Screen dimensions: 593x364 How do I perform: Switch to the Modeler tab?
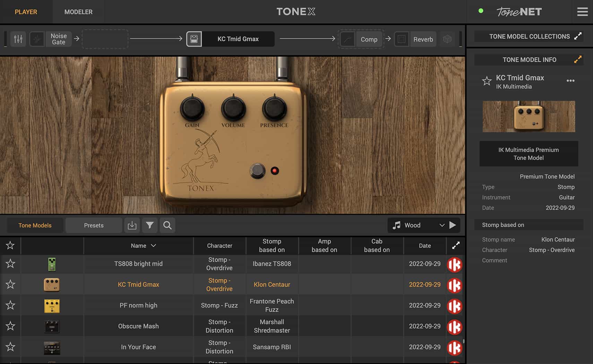(78, 12)
